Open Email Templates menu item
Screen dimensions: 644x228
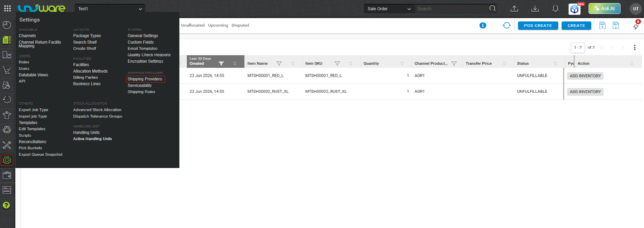pyautogui.click(x=143, y=48)
